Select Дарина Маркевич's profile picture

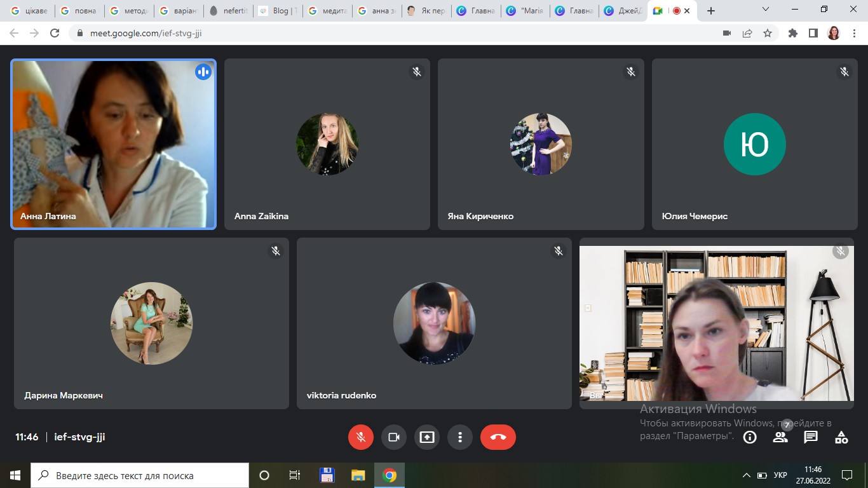tap(151, 323)
